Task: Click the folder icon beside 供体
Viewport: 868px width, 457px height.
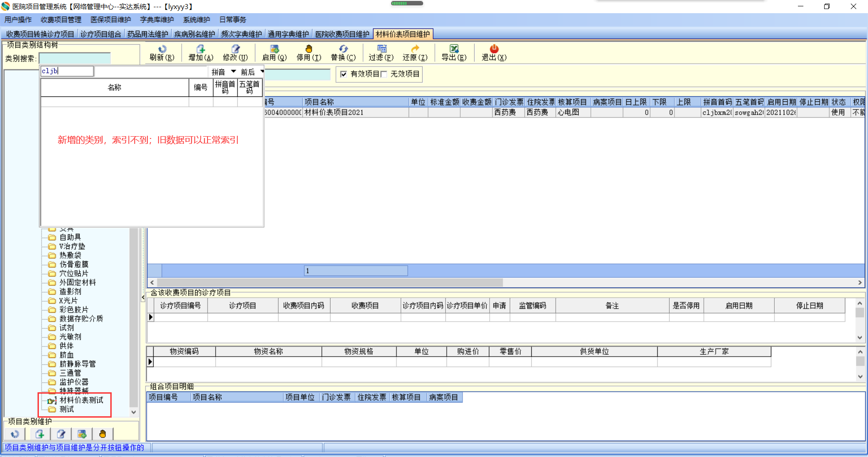Action: pyautogui.click(x=52, y=346)
